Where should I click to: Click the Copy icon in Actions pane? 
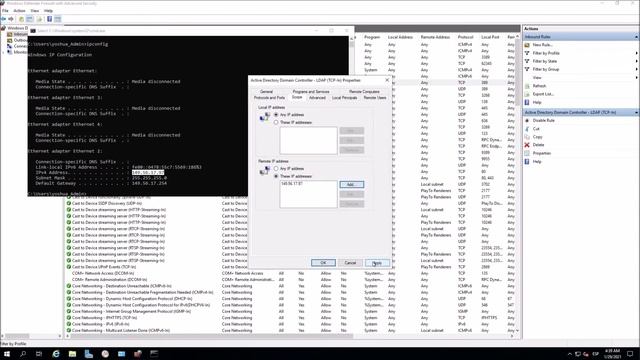[527, 137]
